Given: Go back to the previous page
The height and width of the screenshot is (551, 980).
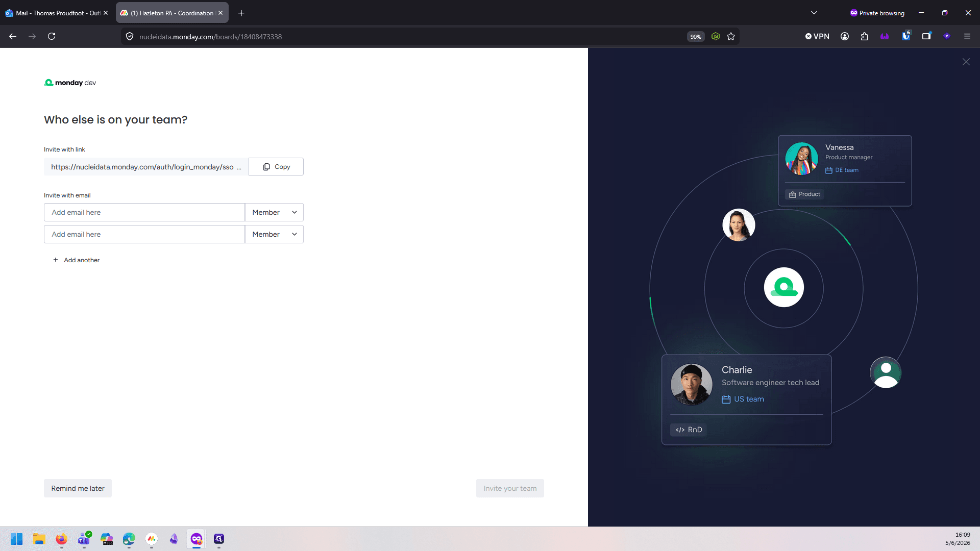Looking at the screenshot, I should (13, 36).
